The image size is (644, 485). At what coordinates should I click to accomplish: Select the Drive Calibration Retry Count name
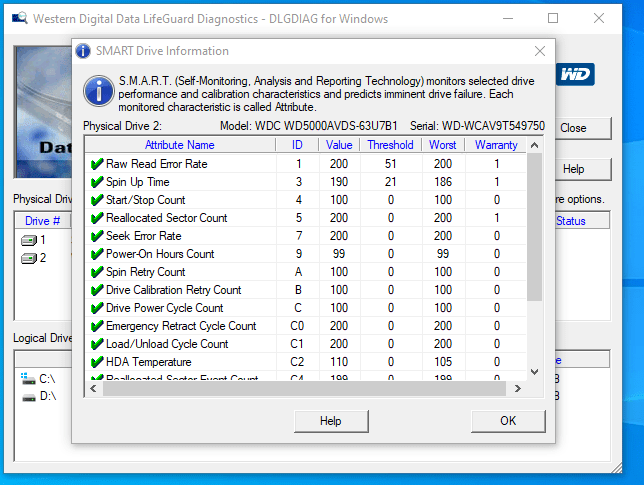(x=173, y=290)
